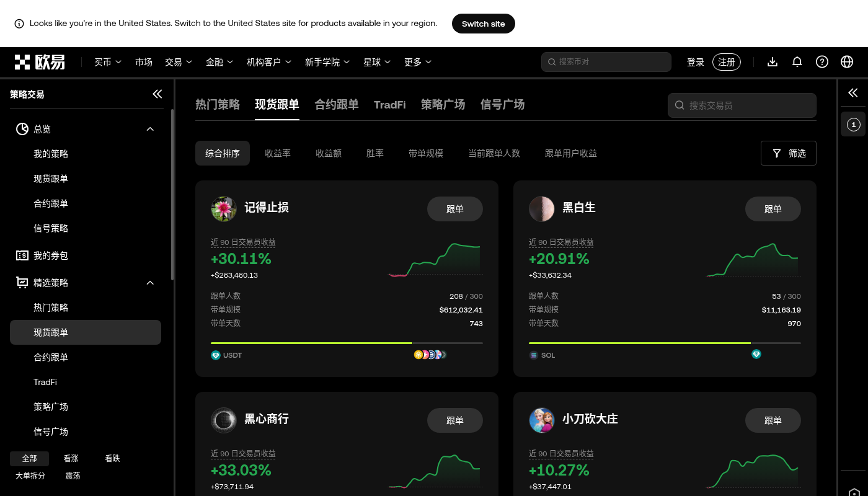Select the 看涨 filter tag

(71, 459)
